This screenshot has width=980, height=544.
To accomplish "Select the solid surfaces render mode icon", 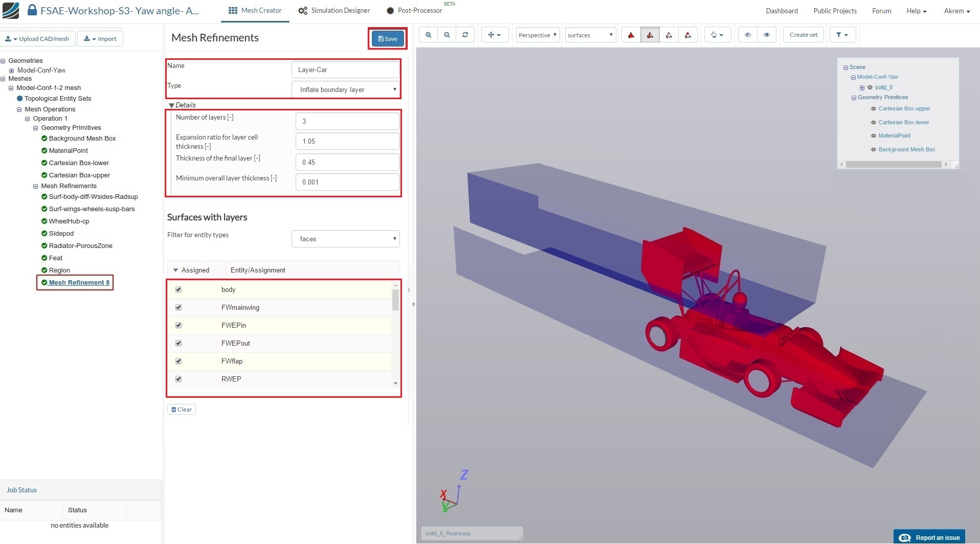I will 631,35.
